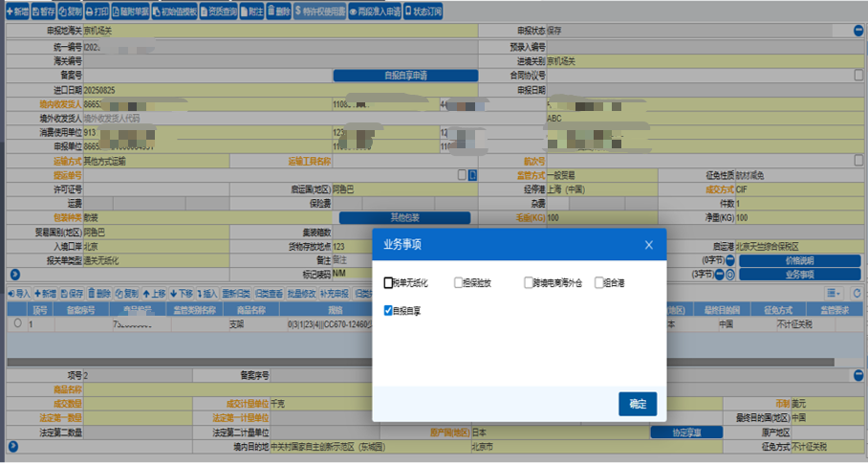The image size is (868, 464).
Task: Open 初始值模板 template tool
Action: 174,9
